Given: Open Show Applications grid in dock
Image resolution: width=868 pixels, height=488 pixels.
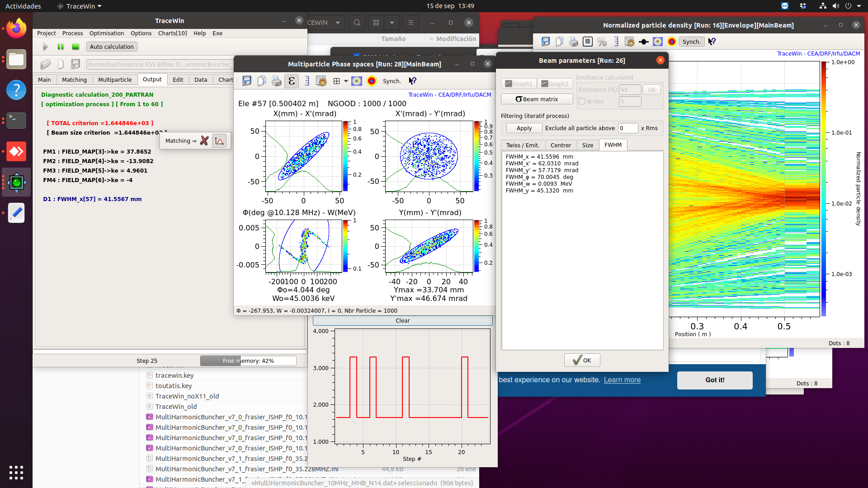Looking at the screenshot, I should tap(16, 473).
